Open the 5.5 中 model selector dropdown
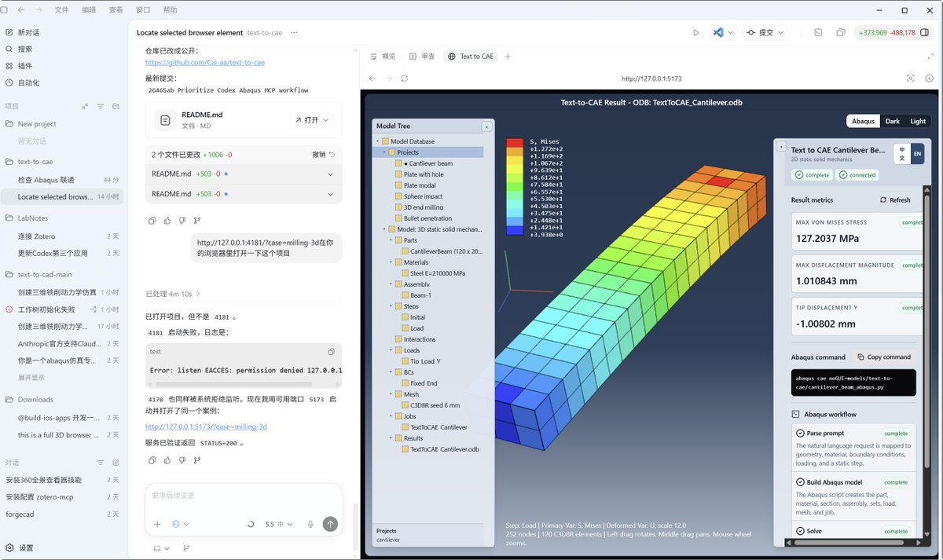This screenshot has height=560, width=943. click(278, 524)
